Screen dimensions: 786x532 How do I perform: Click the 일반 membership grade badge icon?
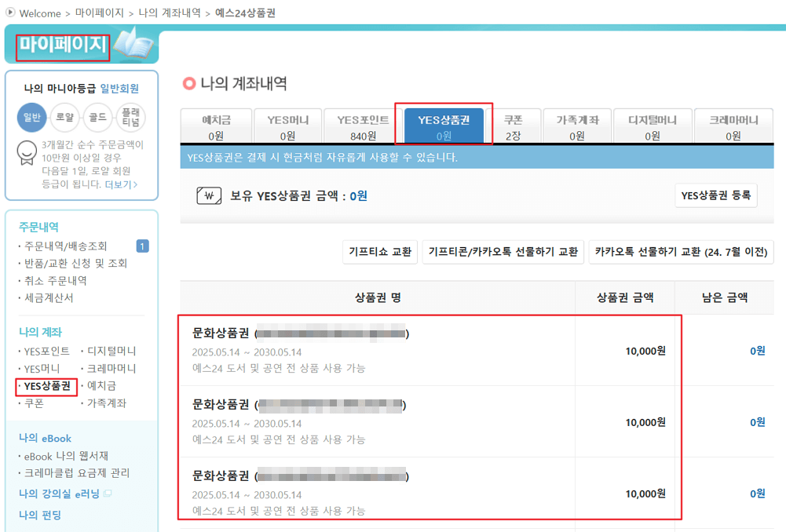[31, 116]
